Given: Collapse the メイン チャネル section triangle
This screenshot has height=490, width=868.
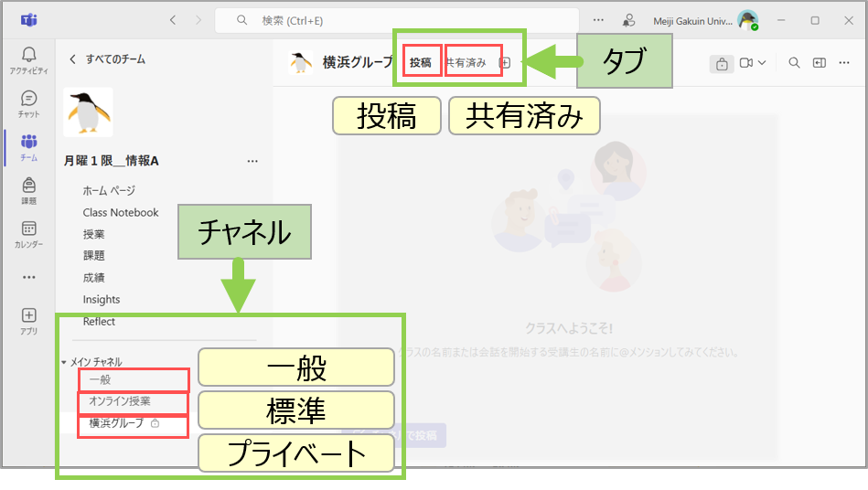Looking at the screenshot, I should point(64,362).
